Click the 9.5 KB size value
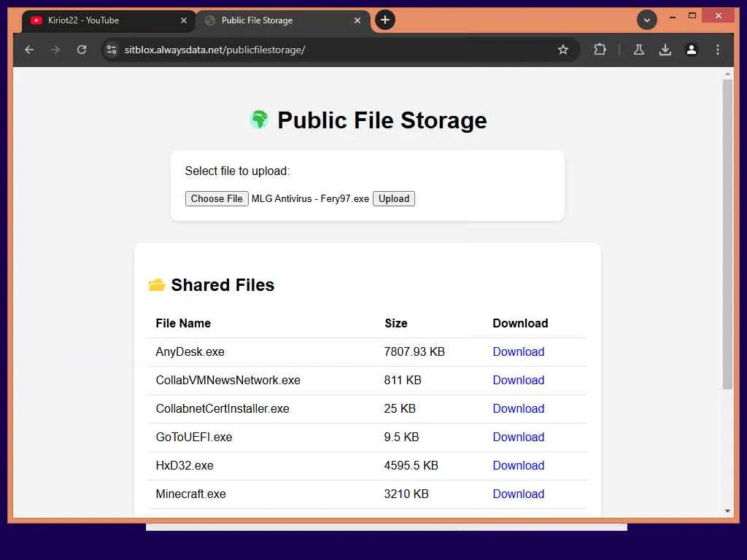Viewport: 747px width, 560px height. (x=402, y=437)
